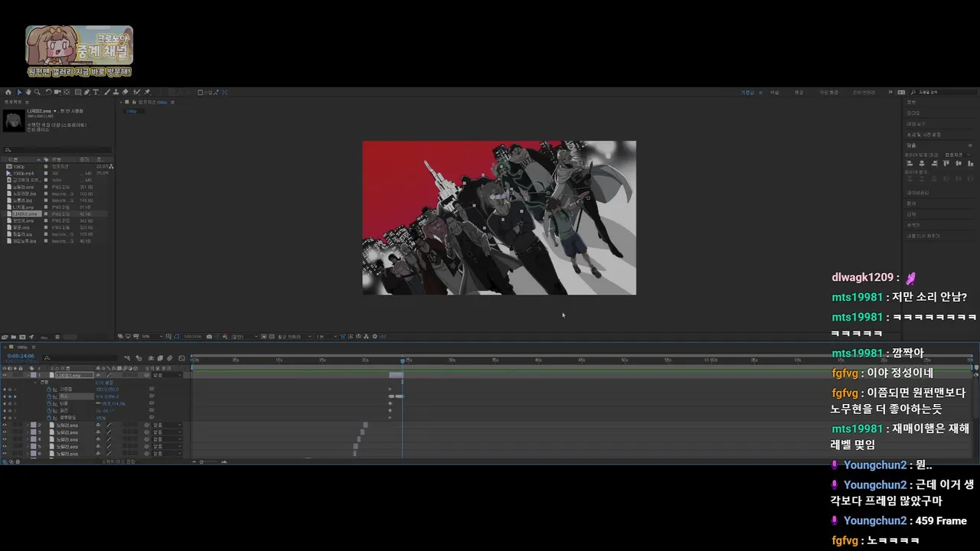Switch to the Default workspace tab
This screenshot has width=980, height=551.
(747, 93)
